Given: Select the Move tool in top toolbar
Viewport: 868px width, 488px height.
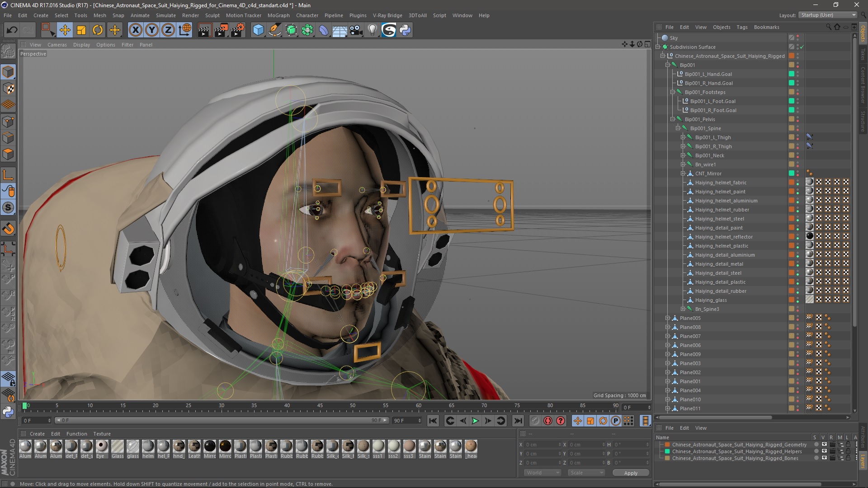Looking at the screenshot, I should (65, 30).
